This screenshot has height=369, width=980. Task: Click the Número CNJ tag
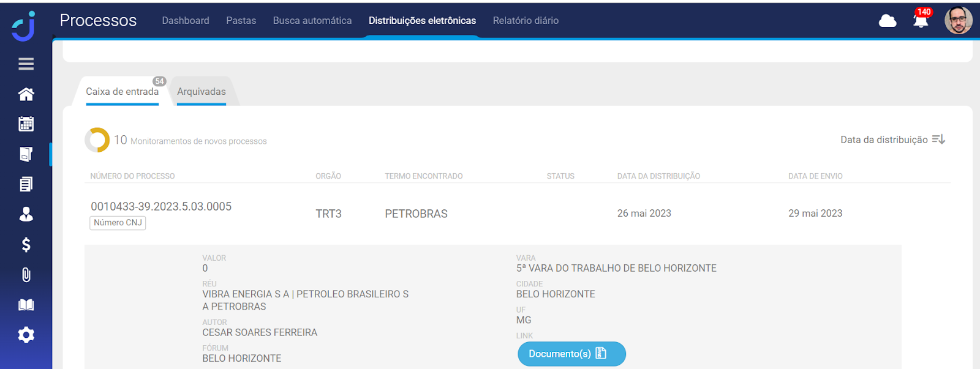coord(118,223)
